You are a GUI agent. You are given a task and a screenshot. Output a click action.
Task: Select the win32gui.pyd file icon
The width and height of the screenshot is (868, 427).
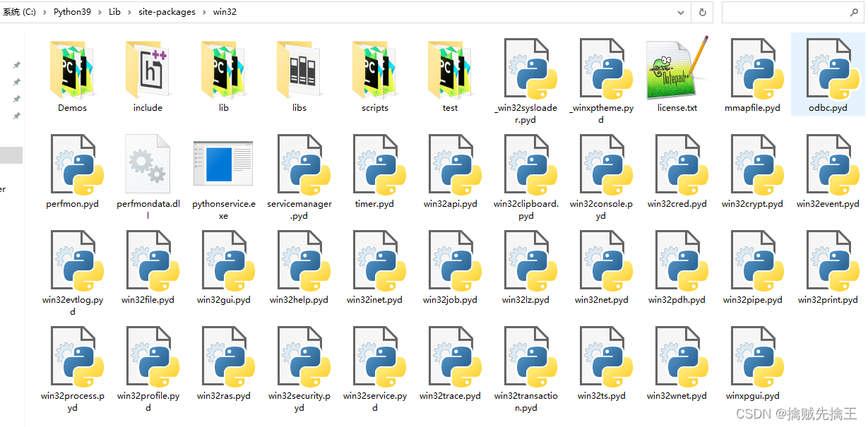(229, 261)
